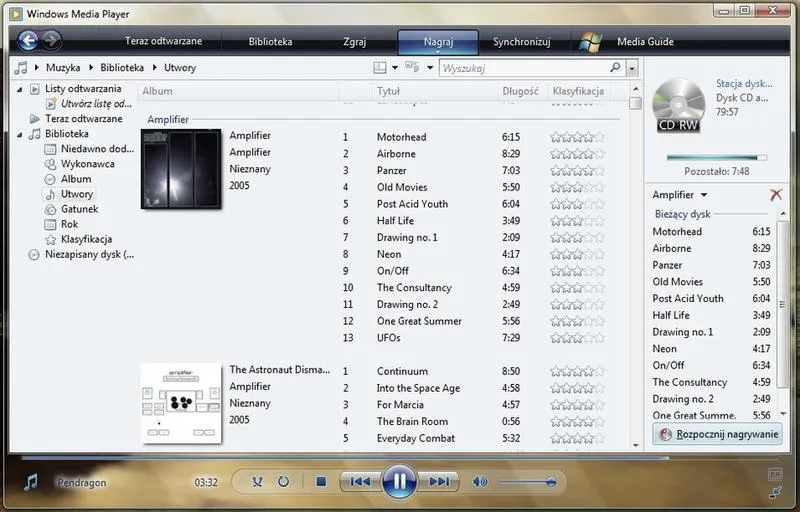Click the music note icon beside Pendragon

pos(31,482)
